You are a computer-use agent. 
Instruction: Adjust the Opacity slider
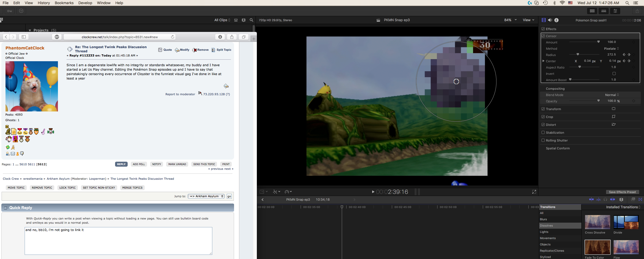click(x=598, y=101)
